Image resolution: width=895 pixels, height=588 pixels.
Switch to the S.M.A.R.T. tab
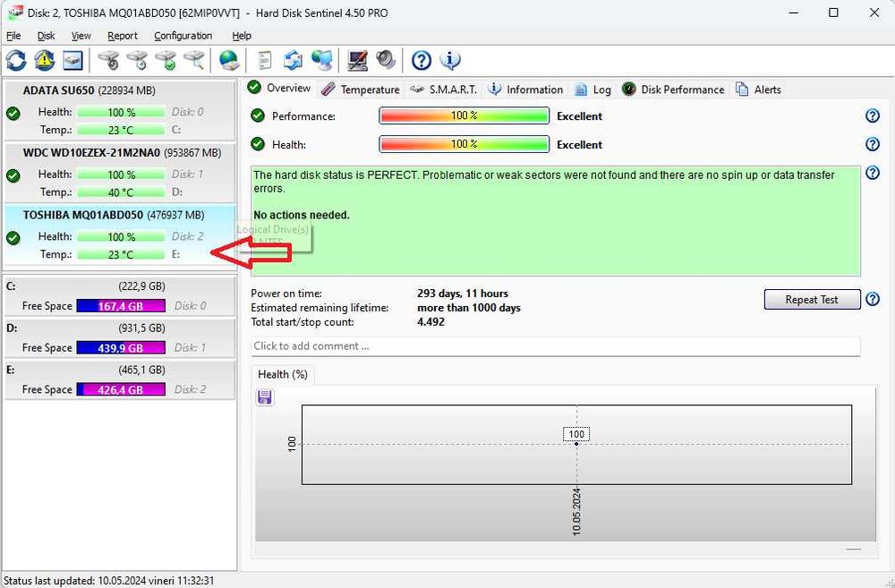click(444, 89)
